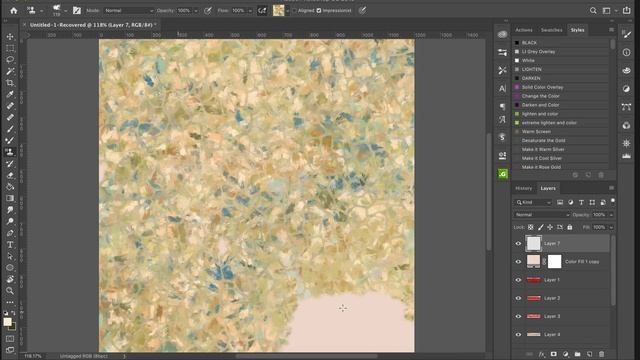Create a new layer group folder
Image resolution: width=640 pixels, height=360 pixels.
(x=577, y=354)
